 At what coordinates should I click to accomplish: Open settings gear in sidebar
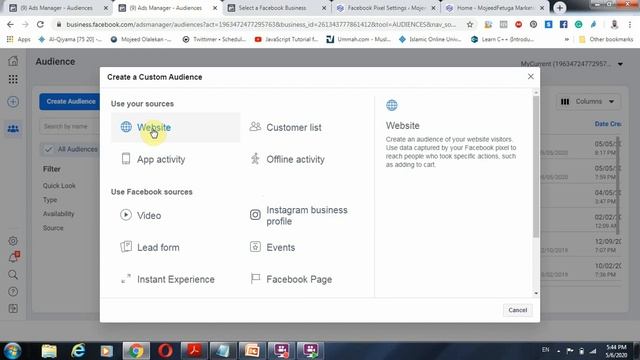(13, 241)
